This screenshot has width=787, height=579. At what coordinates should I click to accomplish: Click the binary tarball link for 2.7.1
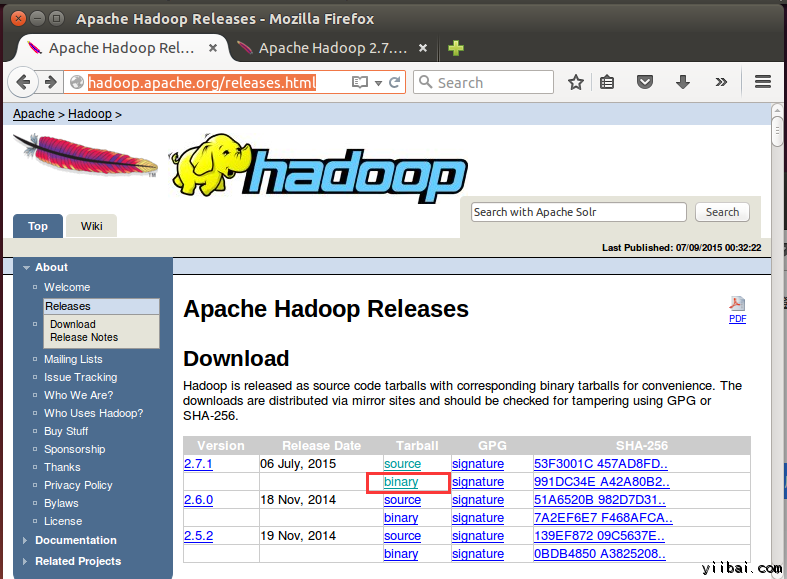coord(401,482)
